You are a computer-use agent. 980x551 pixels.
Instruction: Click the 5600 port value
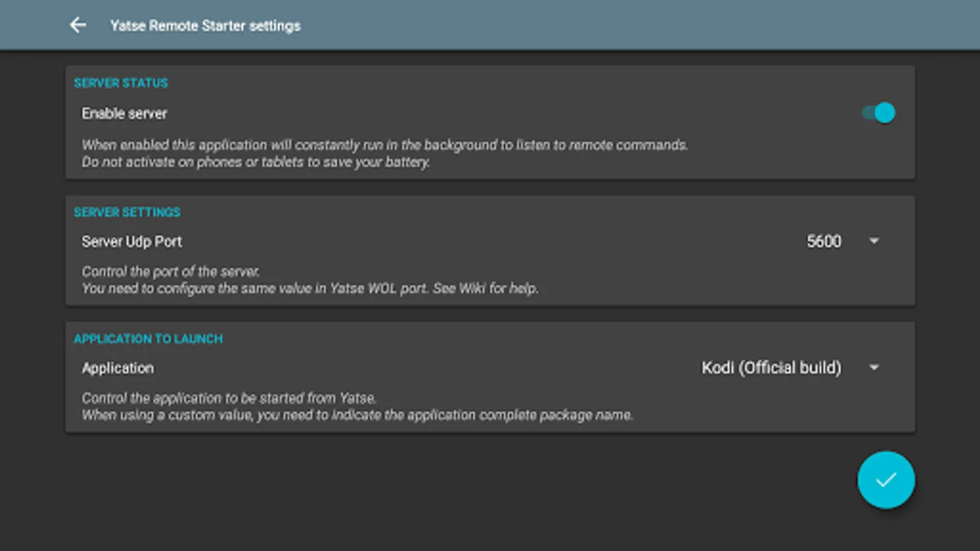click(823, 241)
